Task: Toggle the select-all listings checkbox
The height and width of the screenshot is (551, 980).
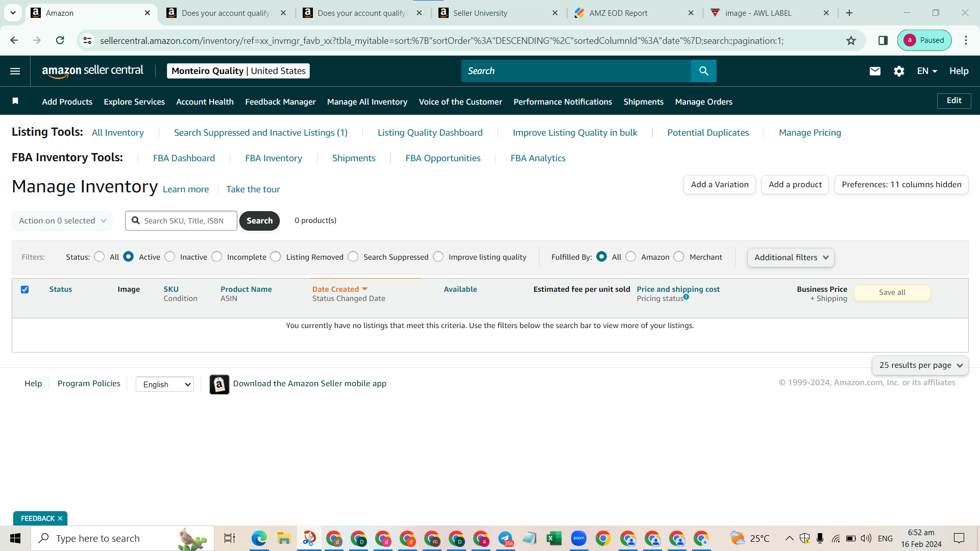Action: [x=24, y=289]
